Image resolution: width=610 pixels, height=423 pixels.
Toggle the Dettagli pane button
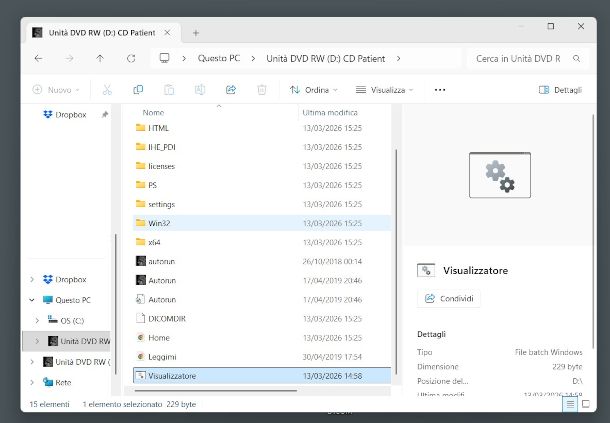560,90
